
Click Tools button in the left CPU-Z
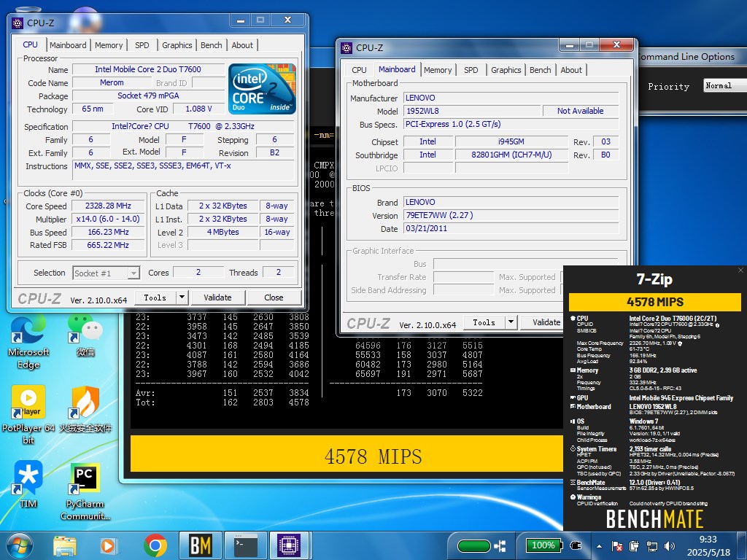click(155, 297)
